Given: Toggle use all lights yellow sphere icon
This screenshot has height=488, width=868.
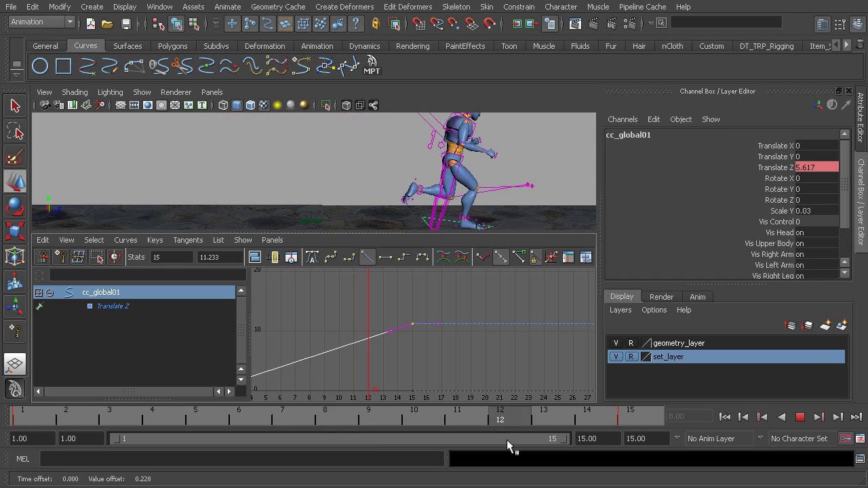Looking at the screenshot, I should [277, 105].
